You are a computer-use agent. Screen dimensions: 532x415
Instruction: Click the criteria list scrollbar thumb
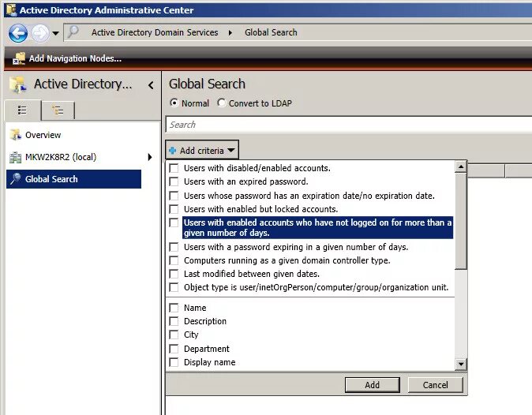461,221
